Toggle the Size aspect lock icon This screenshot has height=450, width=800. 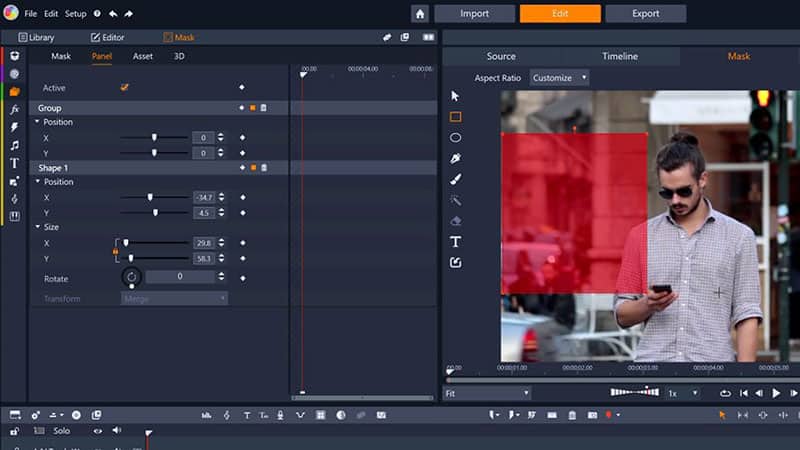115,251
